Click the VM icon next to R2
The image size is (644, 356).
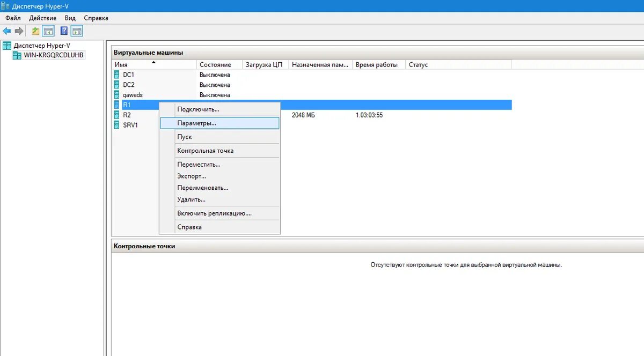pos(117,115)
